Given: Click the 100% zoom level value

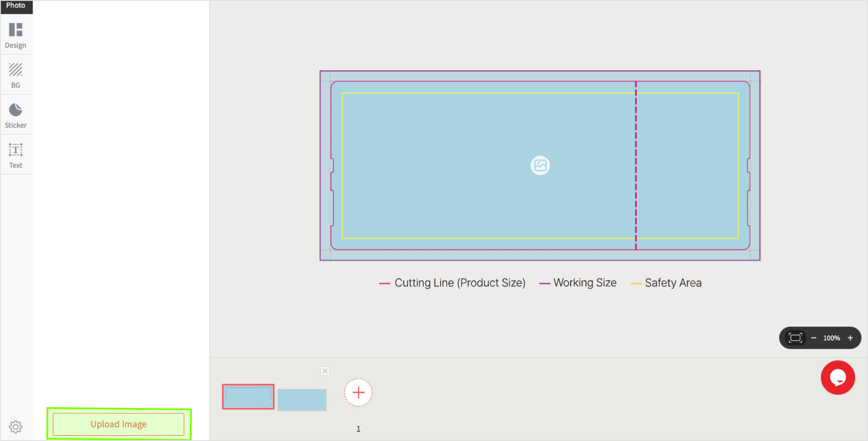Looking at the screenshot, I should click(x=831, y=338).
